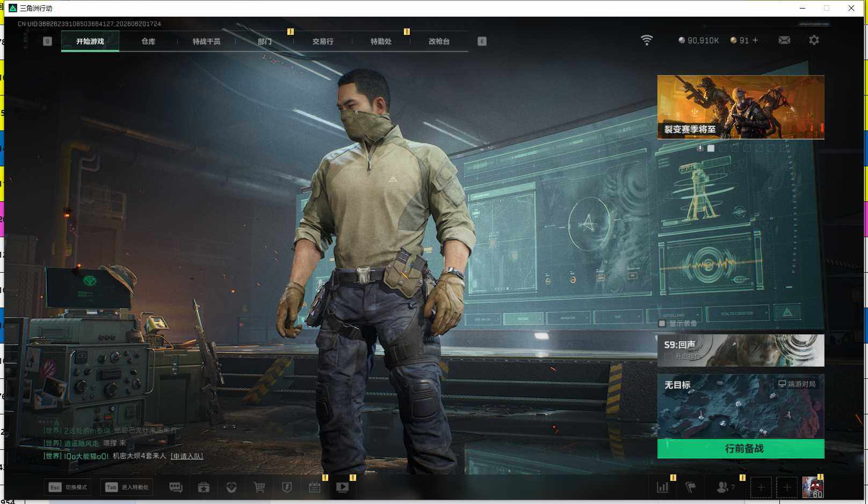Open the gem heart icon in bottom bar

click(x=232, y=487)
